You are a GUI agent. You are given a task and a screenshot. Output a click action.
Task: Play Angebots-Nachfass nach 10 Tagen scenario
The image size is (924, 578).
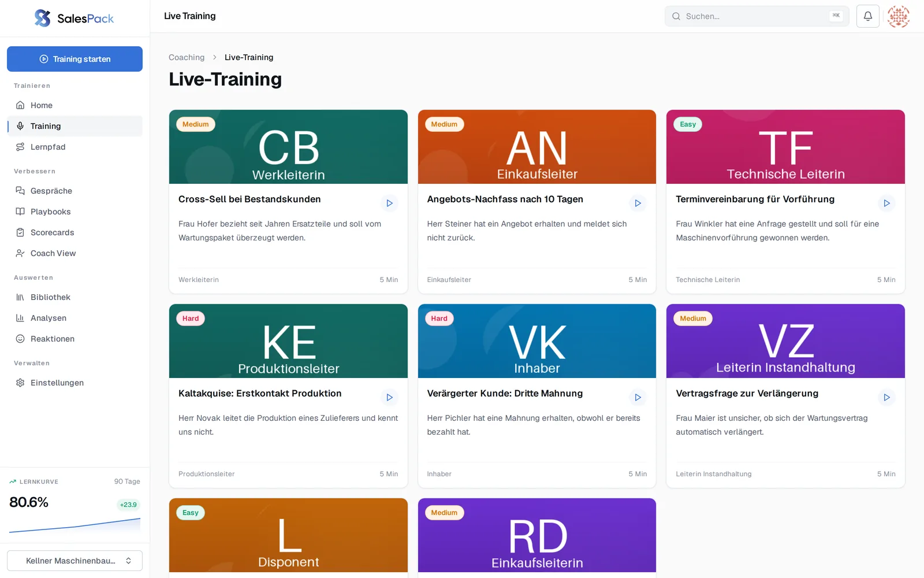tap(638, 203)
